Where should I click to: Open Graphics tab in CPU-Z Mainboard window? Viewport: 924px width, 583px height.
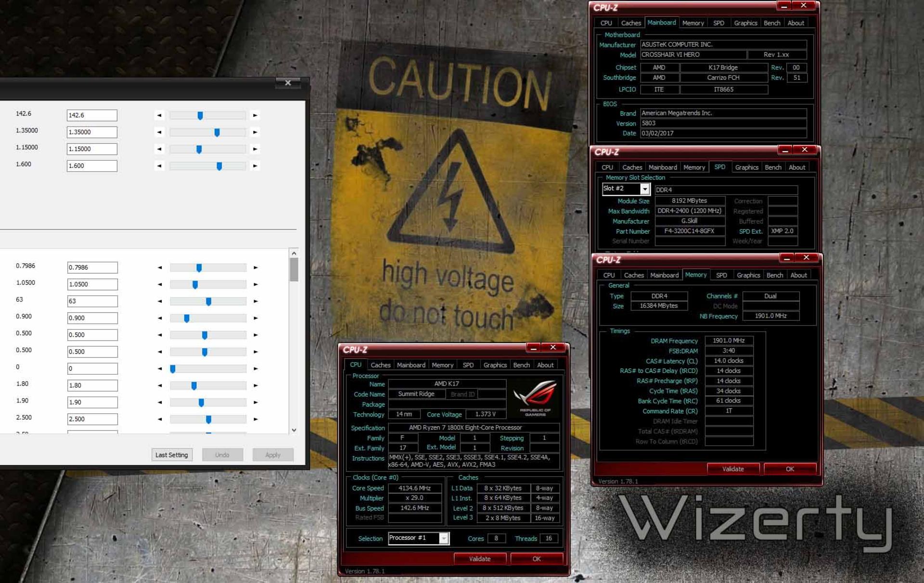click(745, 23)
